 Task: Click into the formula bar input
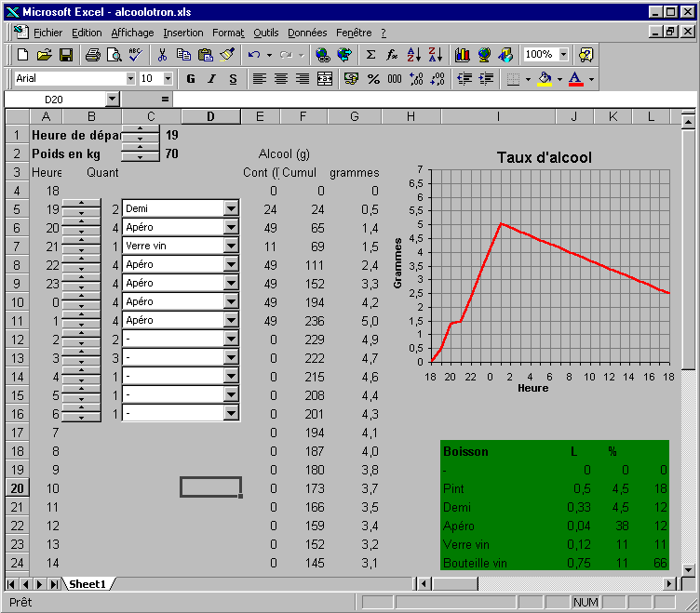click(434, 99)
